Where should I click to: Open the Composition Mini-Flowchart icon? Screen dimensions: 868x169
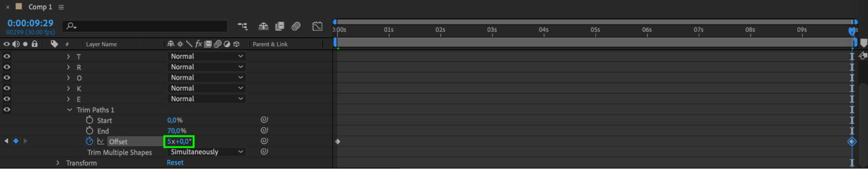pos(242,27)
